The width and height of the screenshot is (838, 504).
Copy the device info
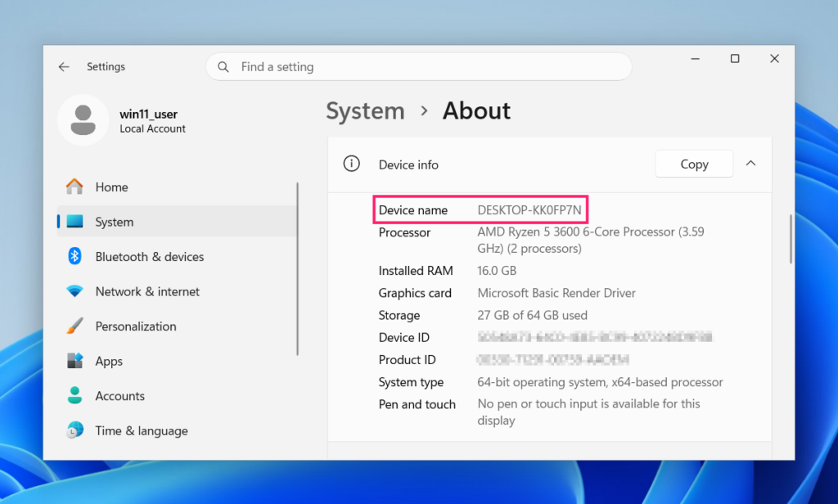694,164
